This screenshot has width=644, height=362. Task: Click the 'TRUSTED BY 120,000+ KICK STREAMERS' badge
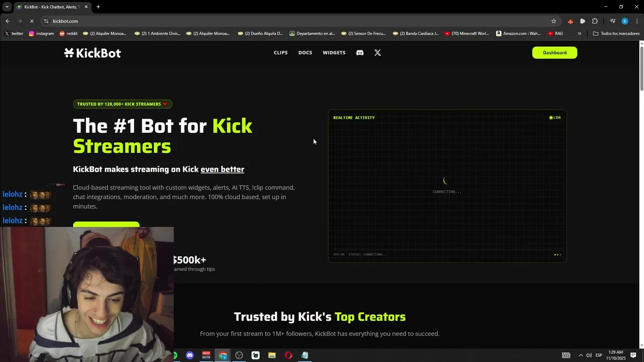122,104
